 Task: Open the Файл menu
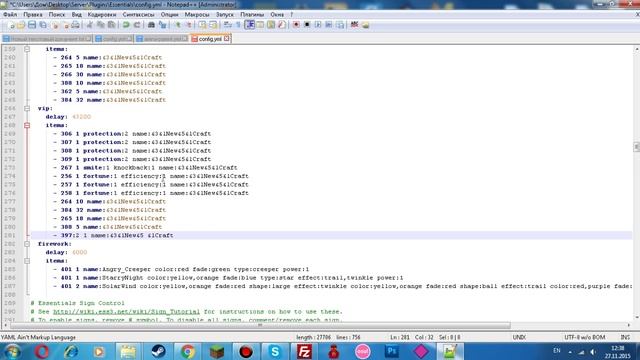(10, 14)
